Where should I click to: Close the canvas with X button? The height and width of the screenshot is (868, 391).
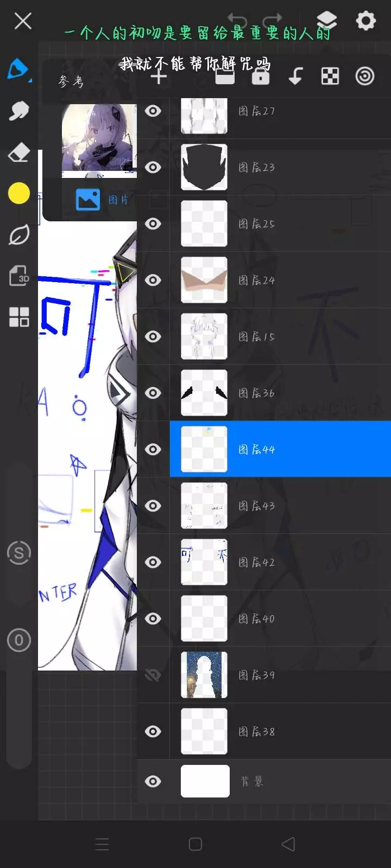coord(23,21)
